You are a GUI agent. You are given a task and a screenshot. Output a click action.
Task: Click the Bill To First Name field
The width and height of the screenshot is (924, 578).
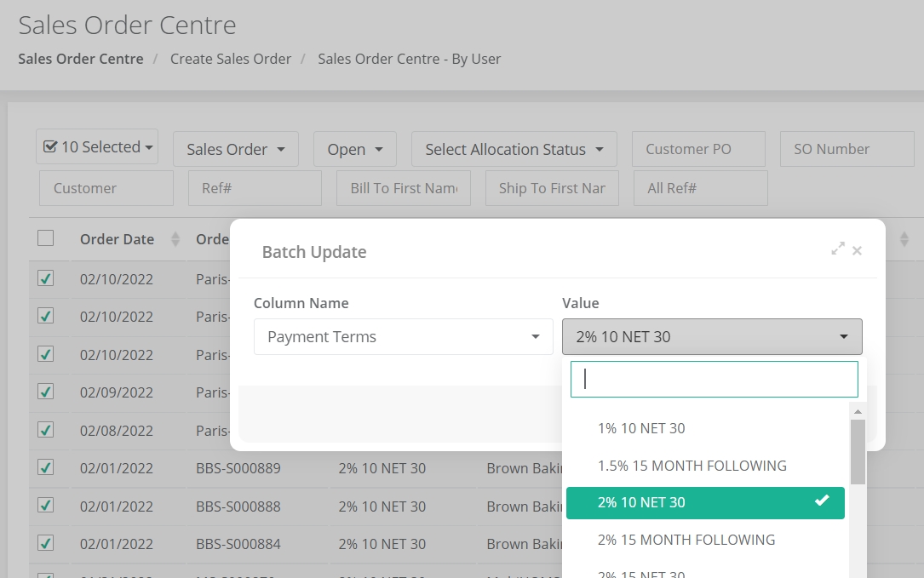coord(404,188)
